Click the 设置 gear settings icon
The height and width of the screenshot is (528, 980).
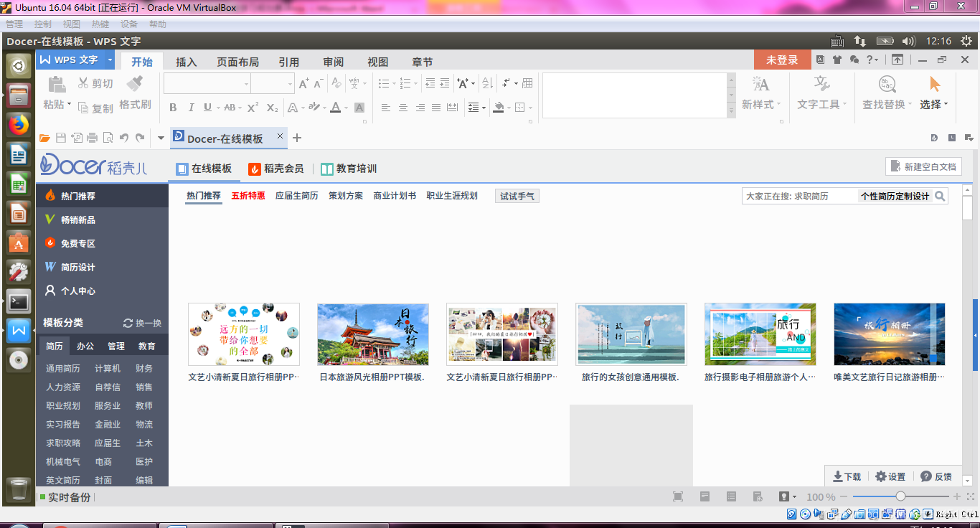click(890, 476)
